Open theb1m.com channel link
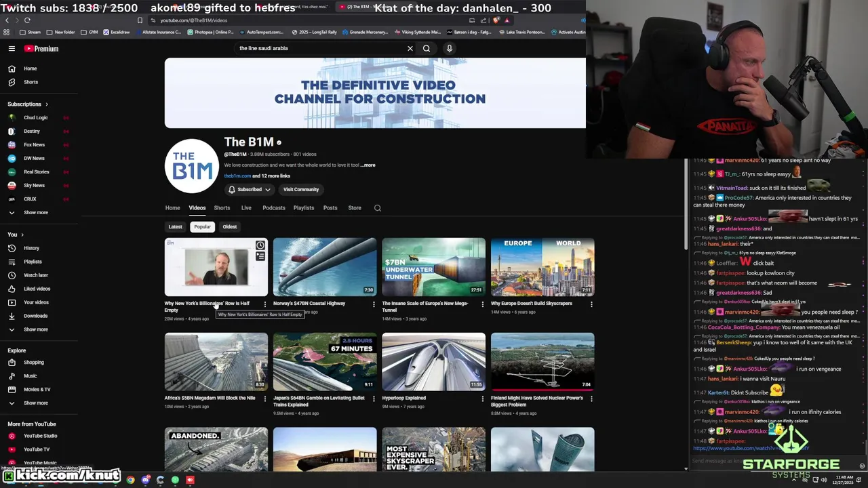Screen dimensions: 868x488 [237, 176]
